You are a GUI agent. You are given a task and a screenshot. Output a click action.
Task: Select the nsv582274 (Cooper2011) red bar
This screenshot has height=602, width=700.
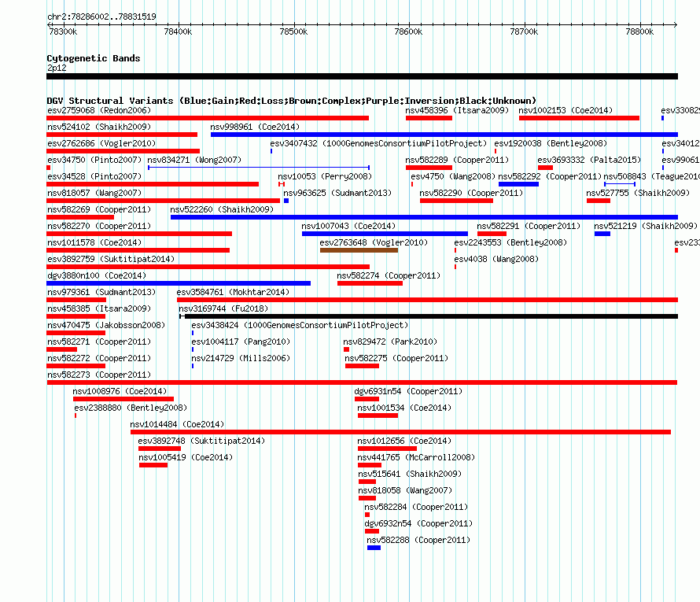[370, 283]
